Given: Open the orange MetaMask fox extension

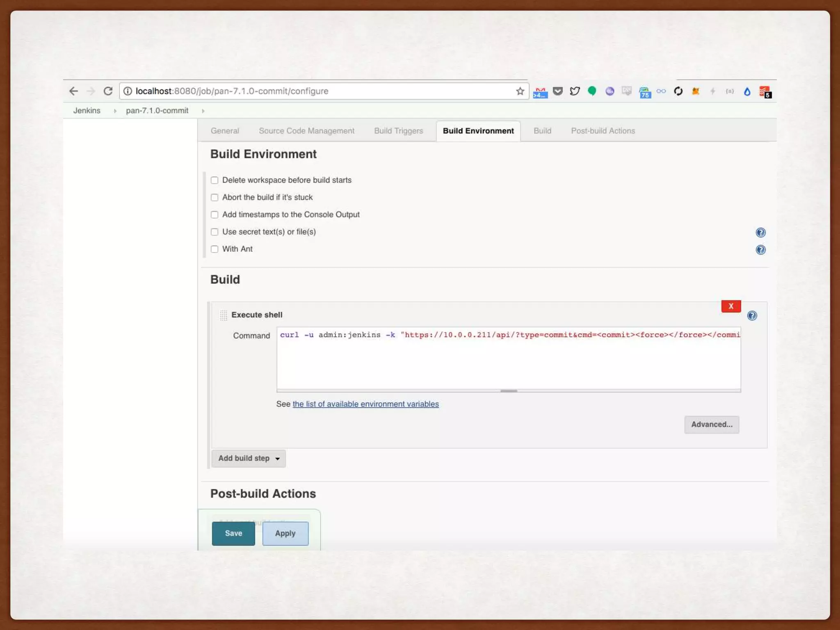Looking at the screenshot, I should coord(696,91).
